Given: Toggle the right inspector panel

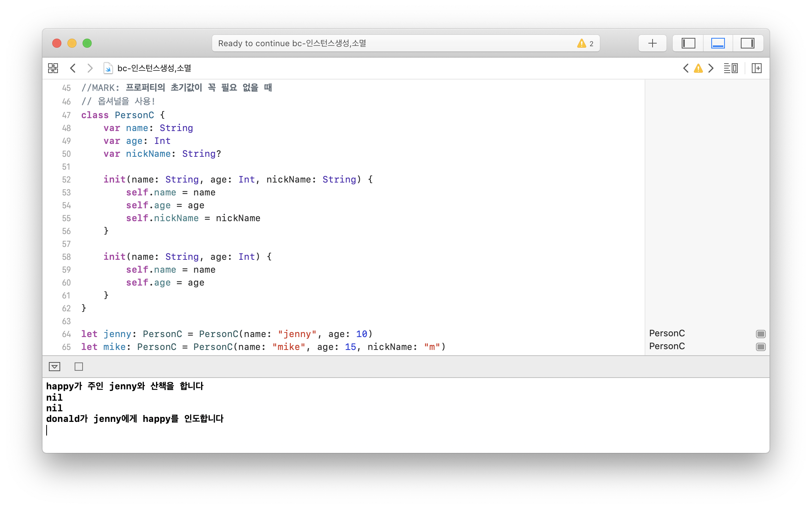Looking at the screenshot, I should 747,43.
